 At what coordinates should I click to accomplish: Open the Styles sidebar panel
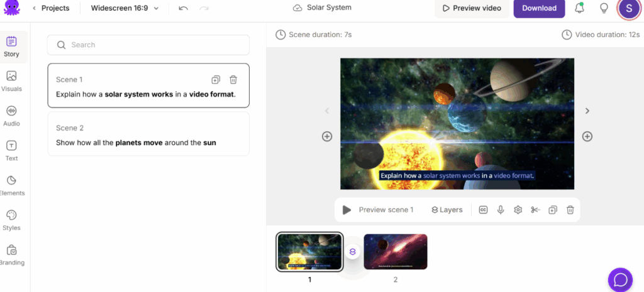11,220
